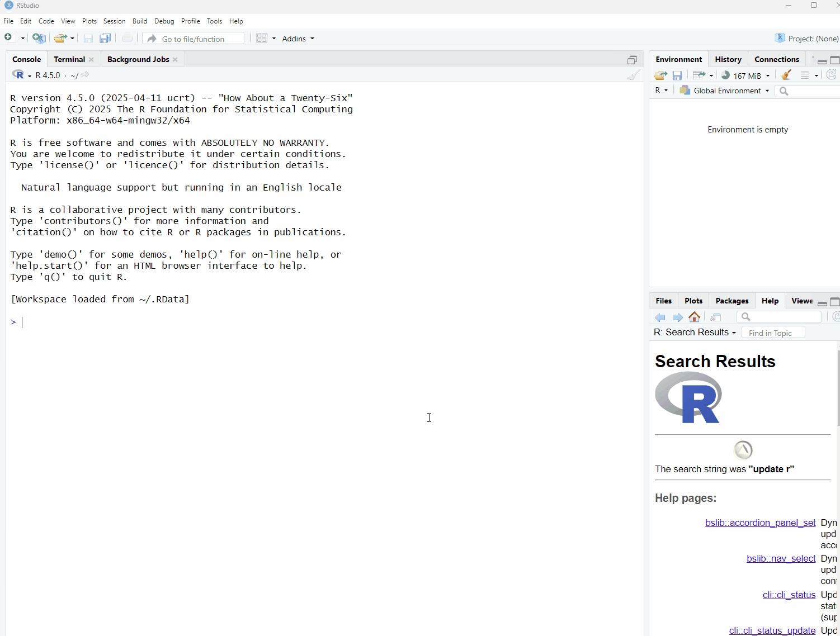Click the Import Dataset icon
The width and height of the screenshot is (840, 636).
[699, 75]
